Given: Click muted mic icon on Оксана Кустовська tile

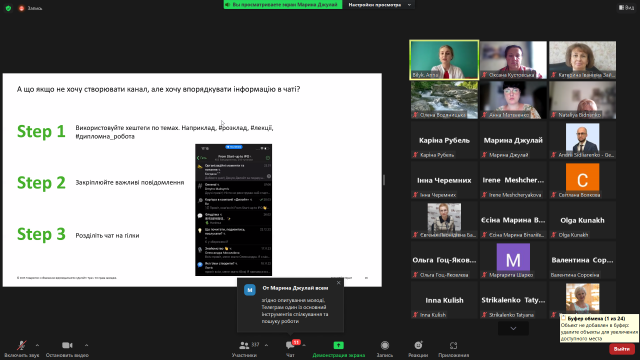Looking at the screenshot, I should 484,75.
